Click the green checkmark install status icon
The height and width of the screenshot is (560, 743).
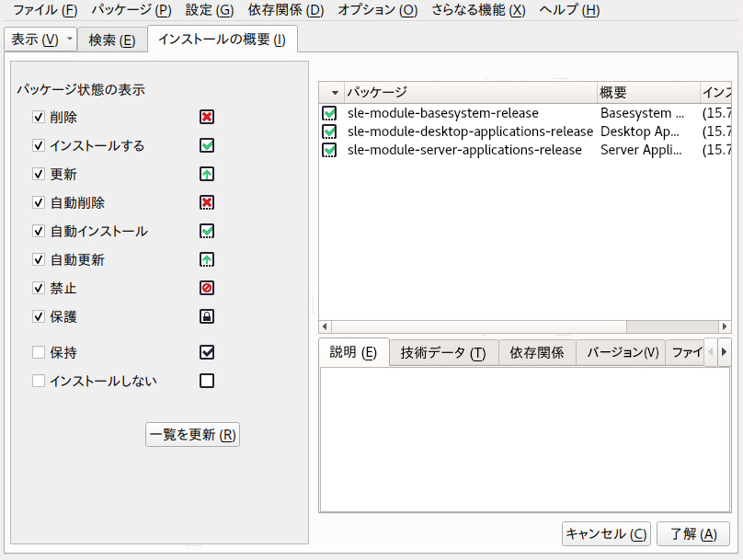coord(207,145)
